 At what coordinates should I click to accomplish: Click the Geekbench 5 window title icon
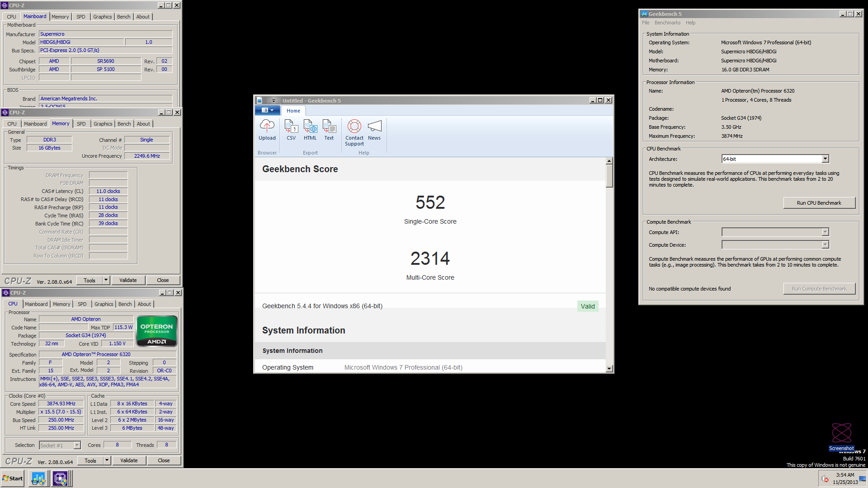[x=644, y=14]
